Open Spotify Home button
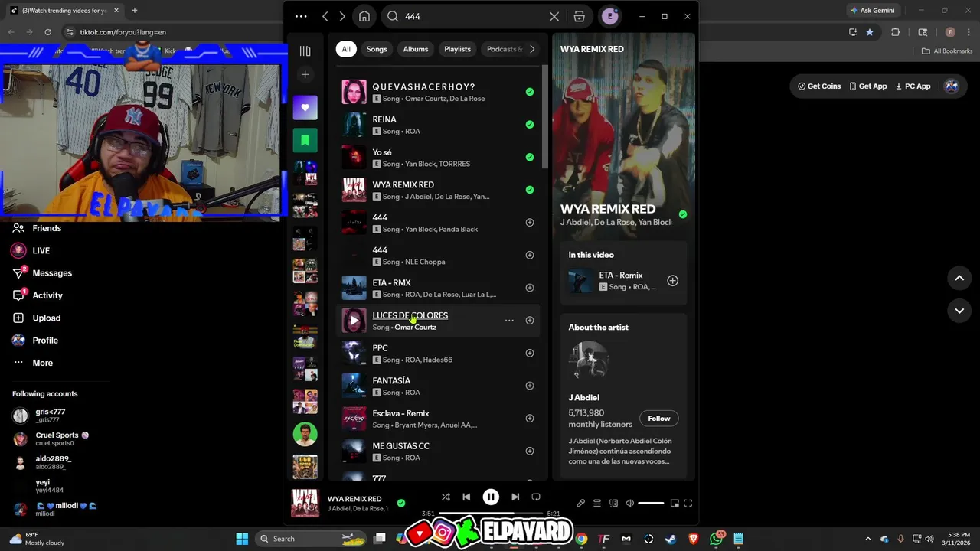The height and width of the screenshot is (551, 980). click(x=364, y=16)
